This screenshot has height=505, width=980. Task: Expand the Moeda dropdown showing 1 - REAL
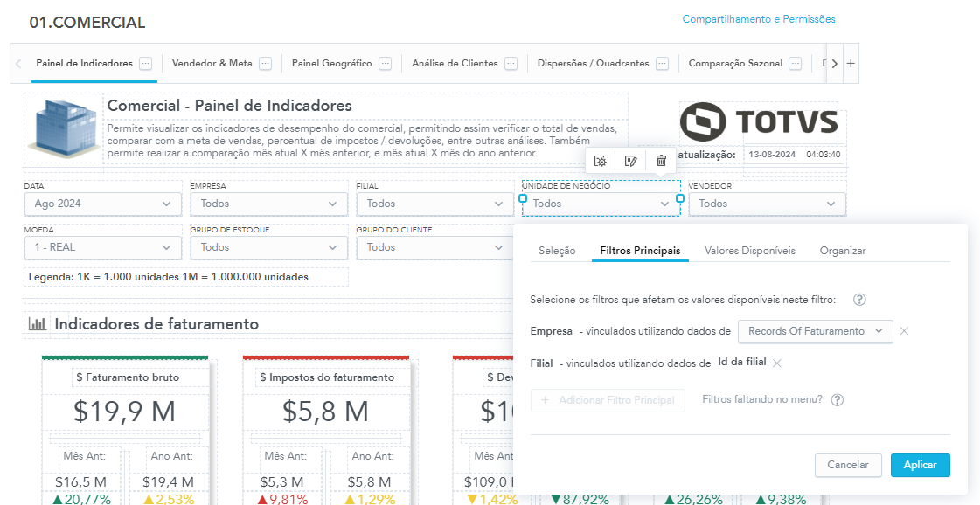coord(103,247)
